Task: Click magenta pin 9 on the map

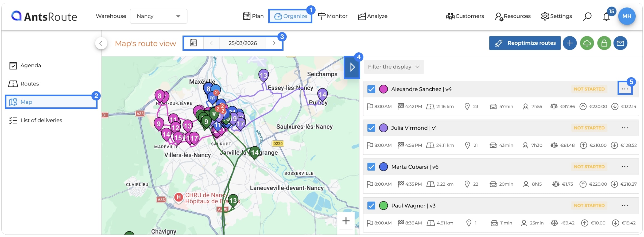Action: (159, 124)
